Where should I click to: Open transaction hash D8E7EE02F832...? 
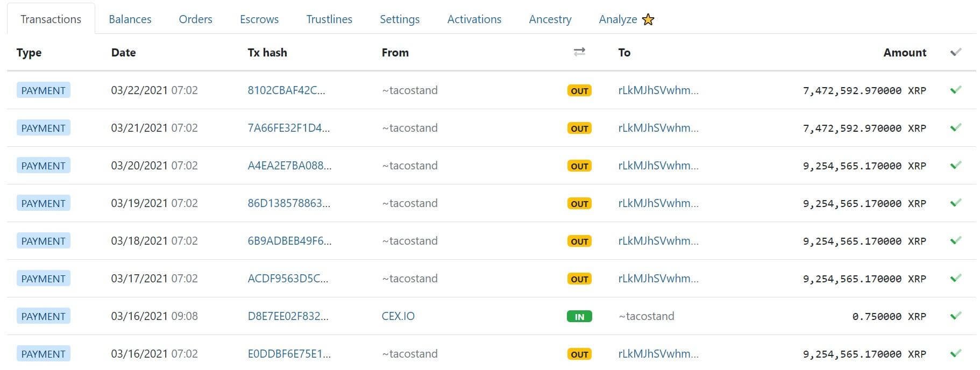coord(288,316)
